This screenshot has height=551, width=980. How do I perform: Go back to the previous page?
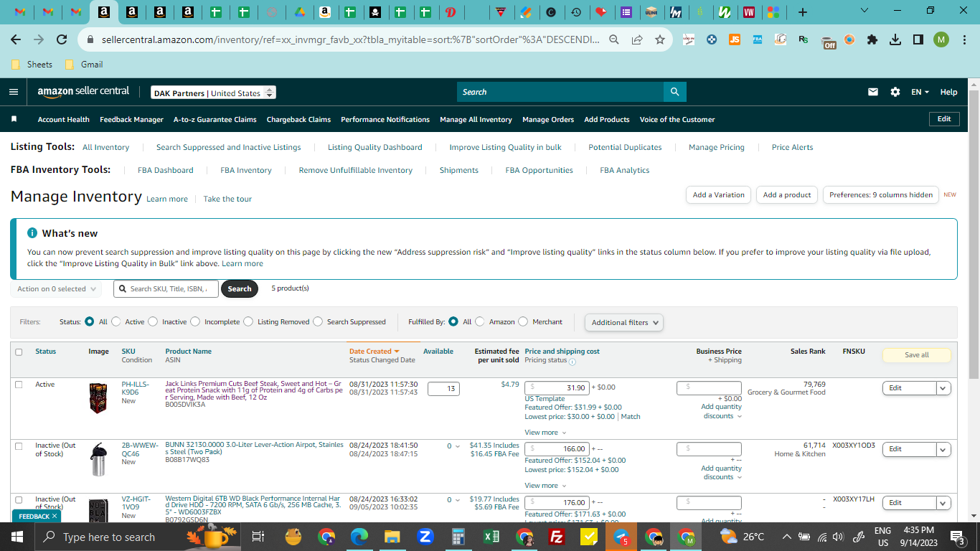[x=17, y=39]
